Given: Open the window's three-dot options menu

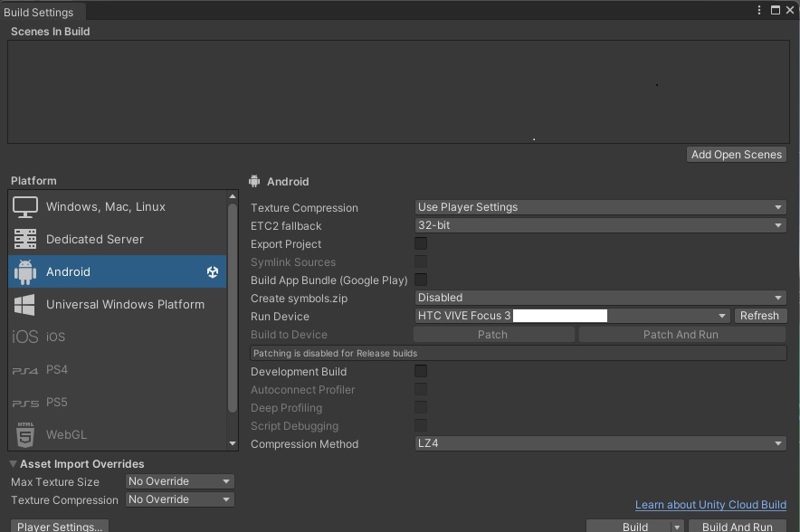Looking at the screenshot, I should click(x=759, y=10).
